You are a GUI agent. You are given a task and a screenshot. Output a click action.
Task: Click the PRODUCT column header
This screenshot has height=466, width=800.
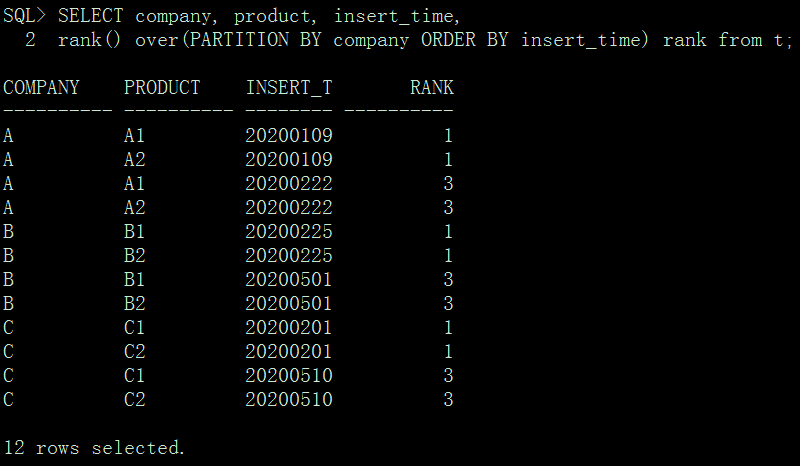(x=162, y=88)
